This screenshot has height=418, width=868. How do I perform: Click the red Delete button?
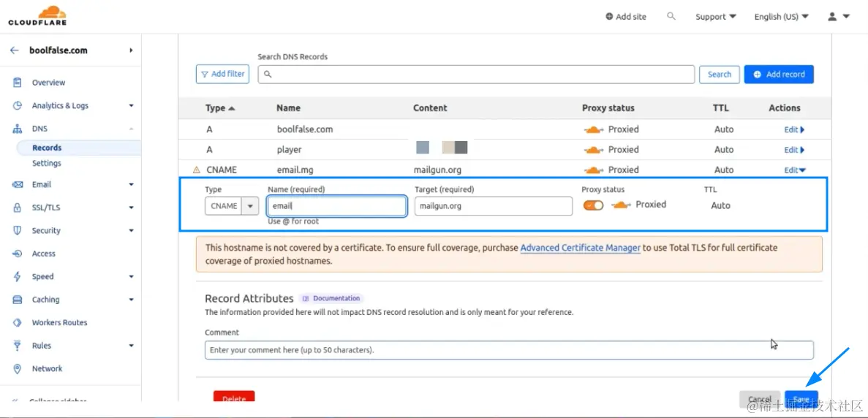[x=234, y=397]
